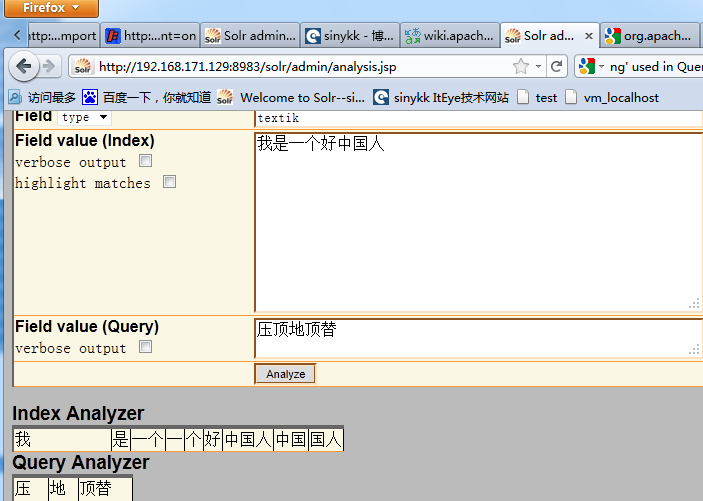The image size is (703, 501).
Task: Click the 'Index Analyzer' heading
Action: [78, 413]
